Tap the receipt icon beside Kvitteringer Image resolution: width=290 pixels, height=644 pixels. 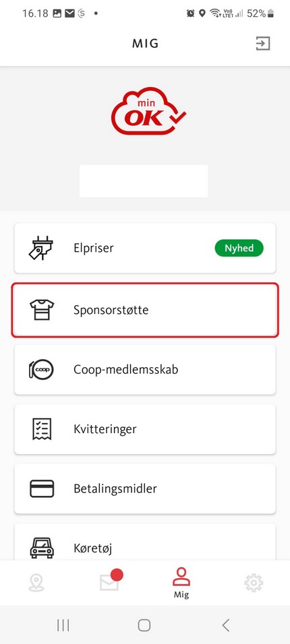42,429
